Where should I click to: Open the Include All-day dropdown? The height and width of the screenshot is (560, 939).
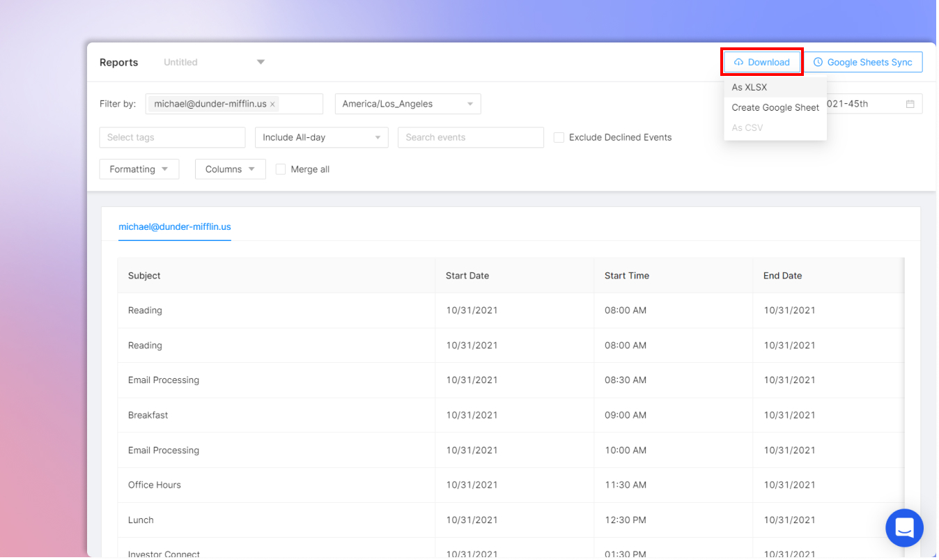tap(321, 137)
